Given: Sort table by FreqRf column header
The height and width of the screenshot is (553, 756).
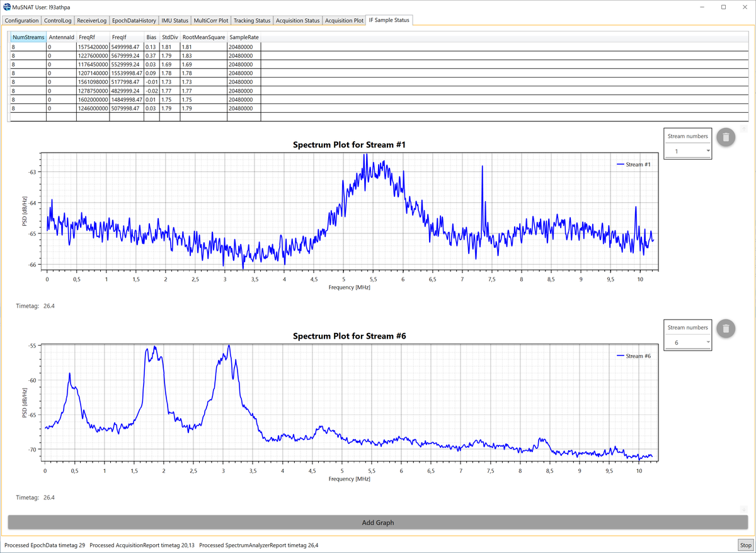Looking at the screenshot, I should 93,37.
